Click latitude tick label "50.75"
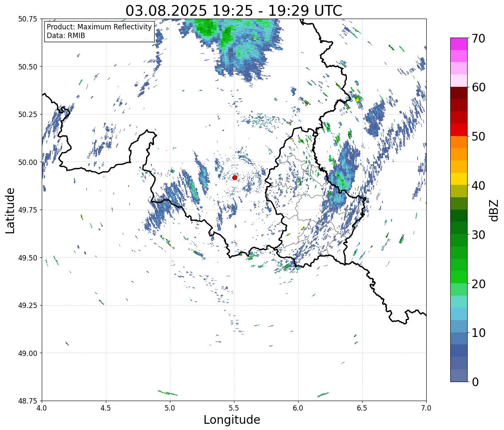Viewport: 504px width, 430px height. tap(28, 19)
